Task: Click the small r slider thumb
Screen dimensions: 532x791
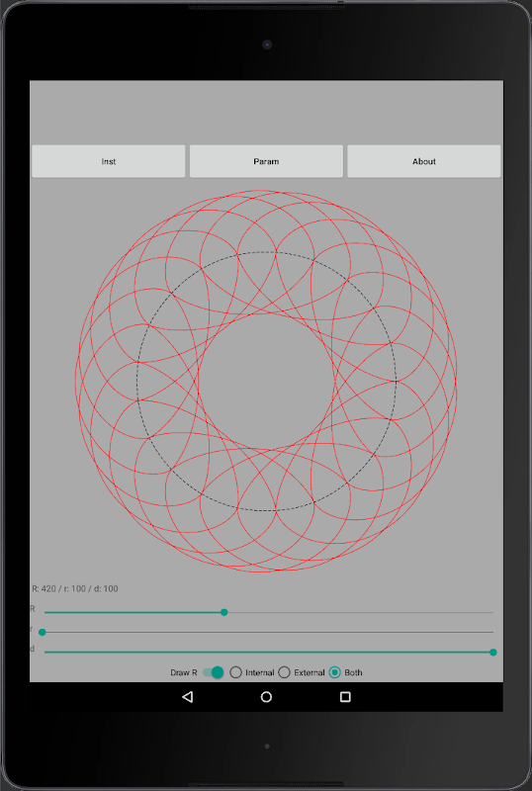Action: point(43,632)
